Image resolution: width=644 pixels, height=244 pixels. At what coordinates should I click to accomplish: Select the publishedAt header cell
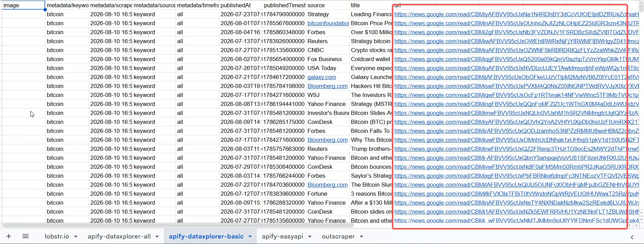coord(241,5)
